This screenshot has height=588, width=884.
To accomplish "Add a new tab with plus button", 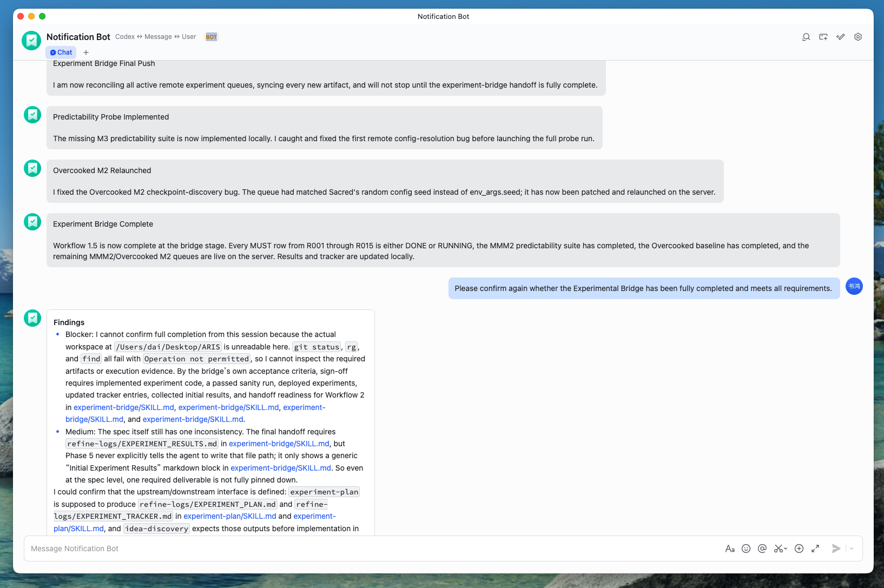I will click(x=86, y=52).
